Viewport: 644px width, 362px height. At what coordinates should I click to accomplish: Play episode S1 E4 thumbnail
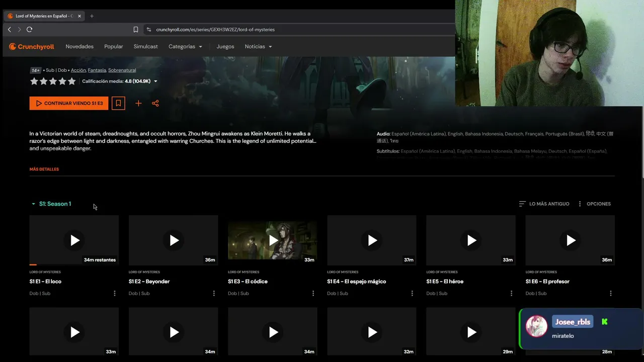coord(372,240)
